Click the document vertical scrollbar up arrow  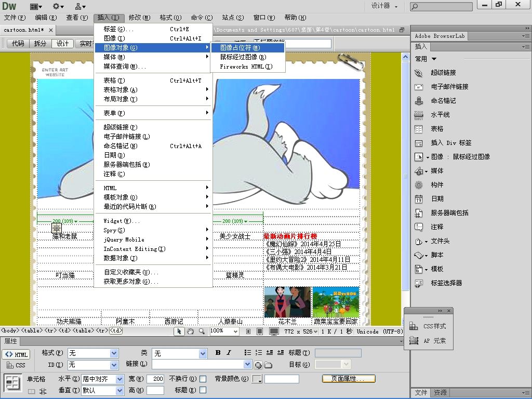coord(405,57)
